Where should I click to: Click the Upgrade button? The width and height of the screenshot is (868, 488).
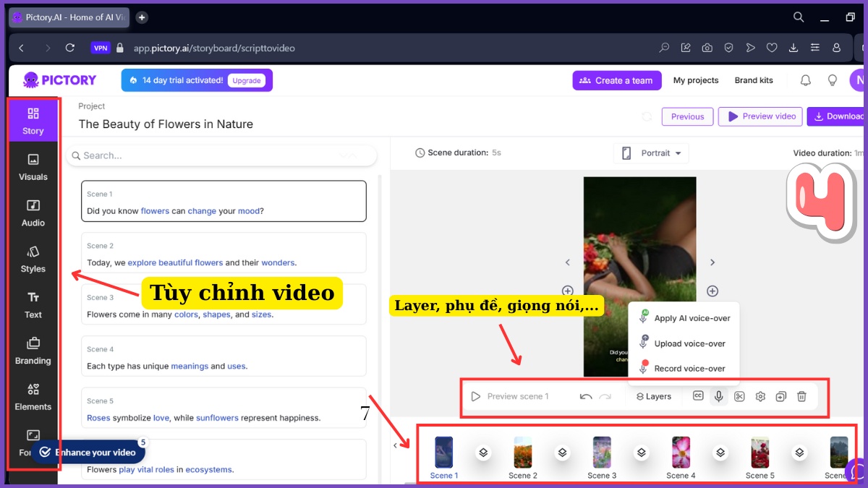coord(246,80)
